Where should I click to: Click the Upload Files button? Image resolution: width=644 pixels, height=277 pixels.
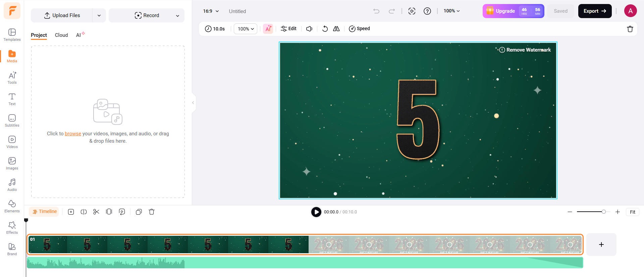coord(62,15)
